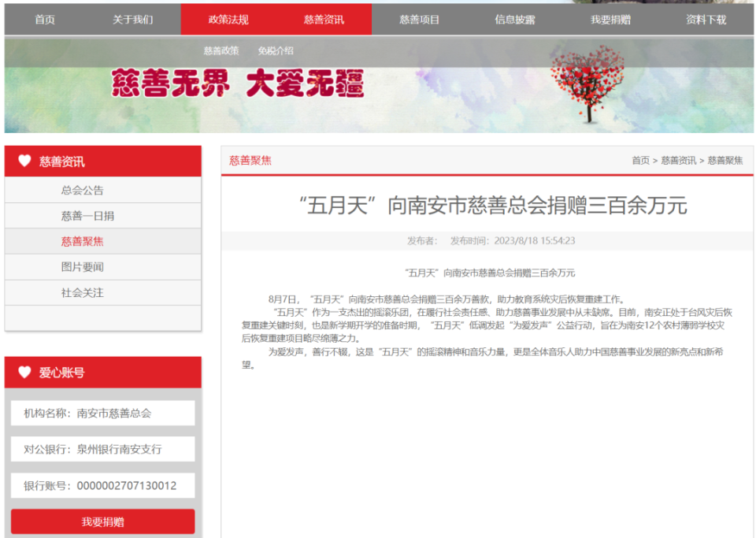Click the 慈善资讯 breadcrumb link

click(x=678, y=160)
